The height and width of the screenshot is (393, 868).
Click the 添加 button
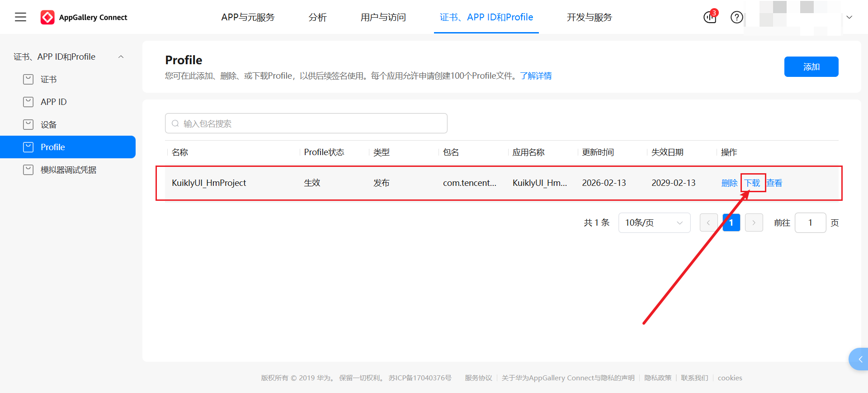point(811,66)
